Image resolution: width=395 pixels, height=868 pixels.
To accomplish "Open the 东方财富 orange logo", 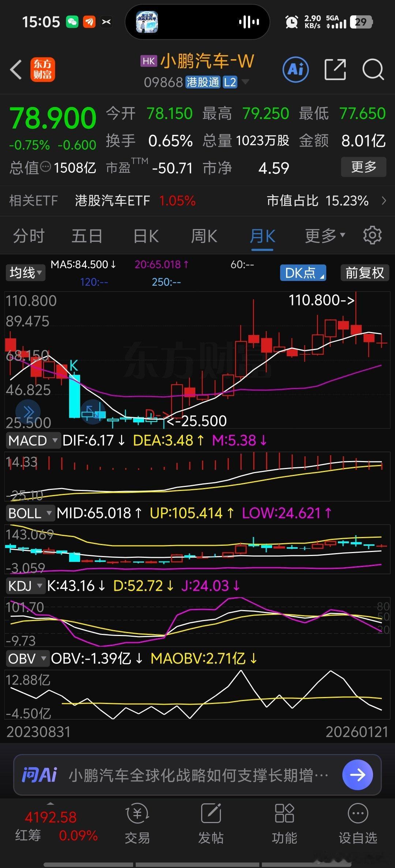I will [42, 69].
